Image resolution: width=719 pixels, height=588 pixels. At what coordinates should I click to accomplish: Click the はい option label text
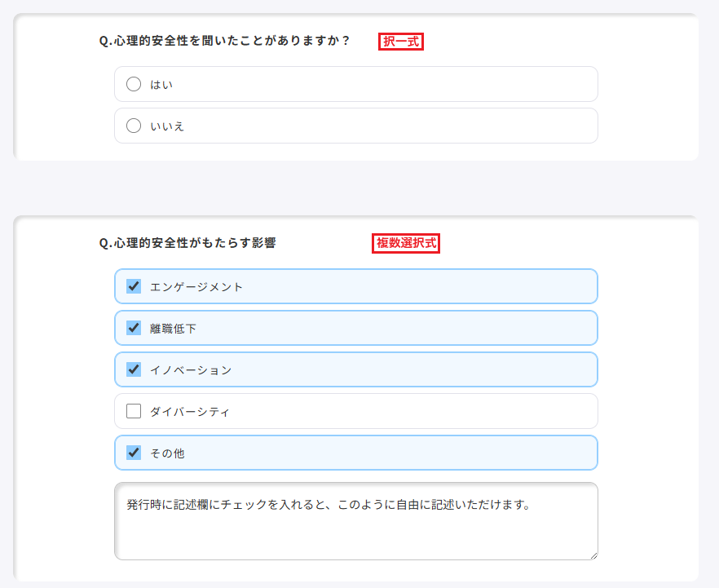[x=161, y=85]
